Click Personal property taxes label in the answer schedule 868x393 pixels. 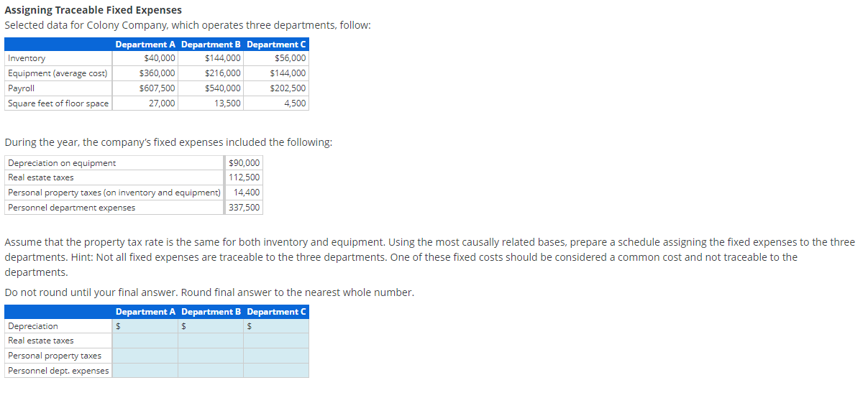(x=55, y=356)
